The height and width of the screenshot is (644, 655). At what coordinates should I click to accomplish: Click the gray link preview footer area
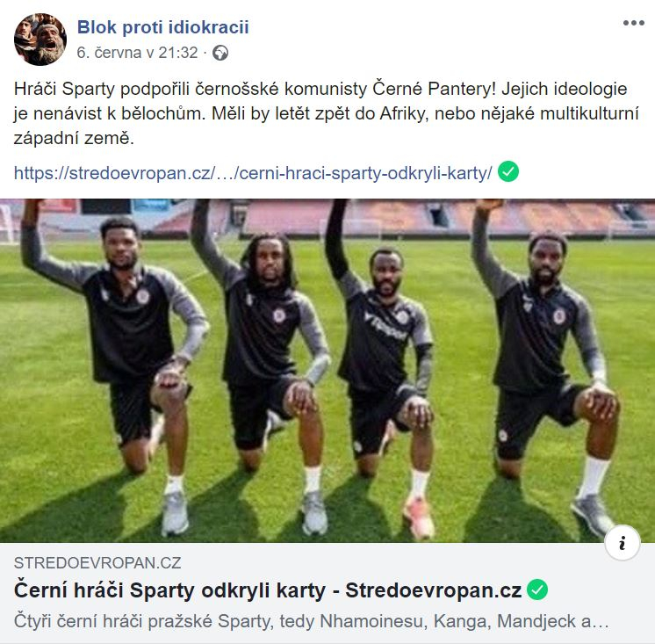pyautogui.click(x=327, y=593)
